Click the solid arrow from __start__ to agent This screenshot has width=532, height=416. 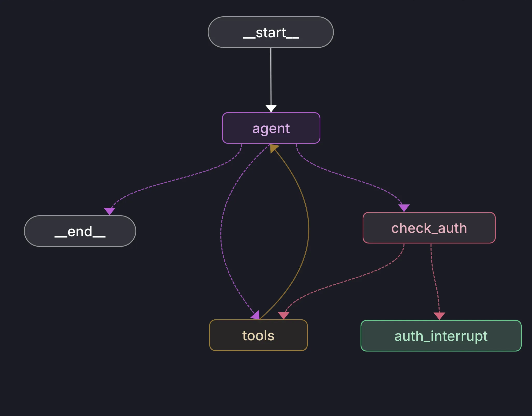(x=271, y=78)
